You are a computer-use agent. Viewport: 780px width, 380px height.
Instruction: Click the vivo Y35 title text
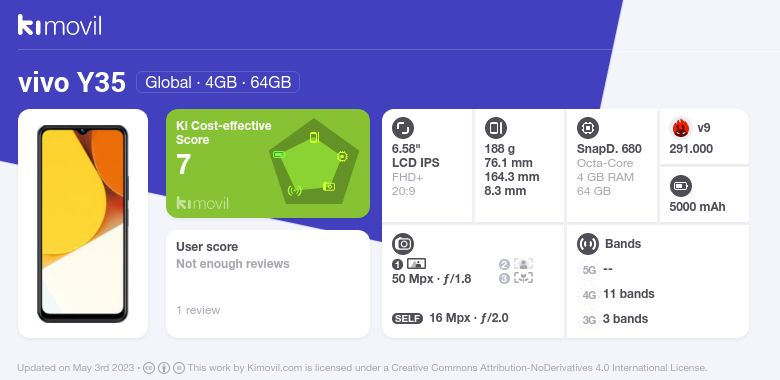(72, 83)
